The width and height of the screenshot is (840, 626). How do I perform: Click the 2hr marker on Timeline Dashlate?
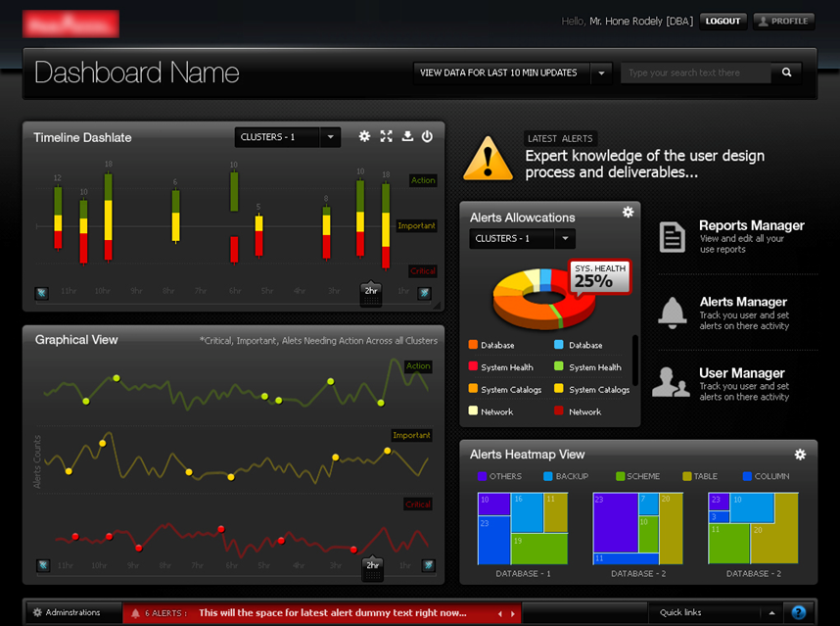pos(371,292)
